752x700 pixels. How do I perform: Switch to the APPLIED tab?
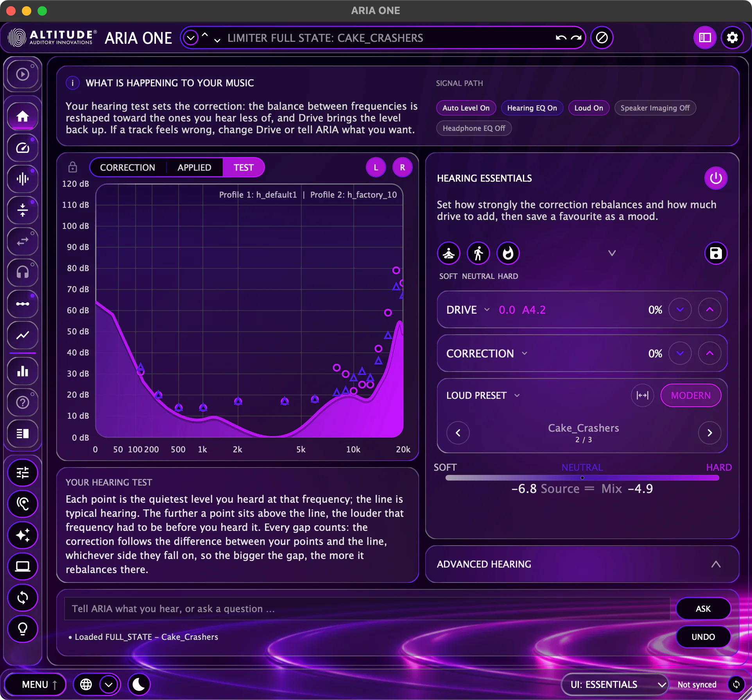tap(194, 168)
